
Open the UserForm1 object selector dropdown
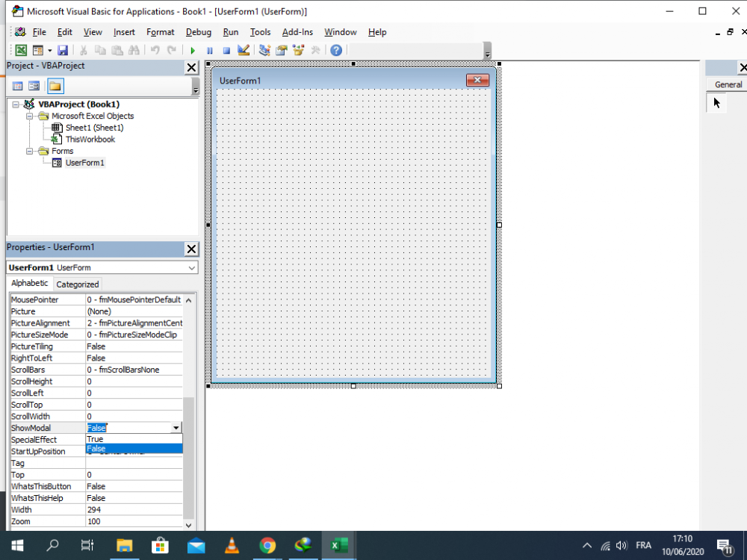coord(191,267)
